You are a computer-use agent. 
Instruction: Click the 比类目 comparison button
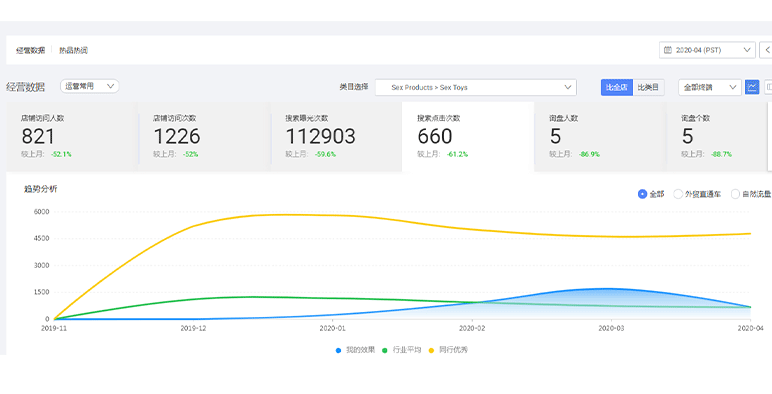[x=648, y=87]
